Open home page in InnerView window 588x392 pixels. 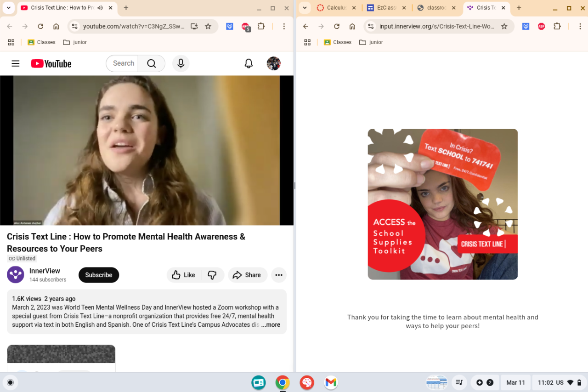pyautogui.click(x=352, y=26)
